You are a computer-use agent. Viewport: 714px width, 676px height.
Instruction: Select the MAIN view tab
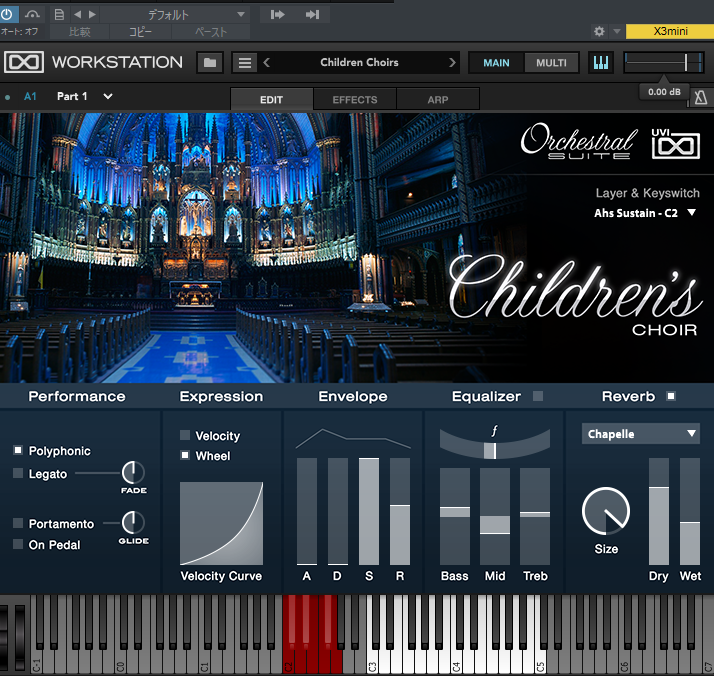click(496, 63)
